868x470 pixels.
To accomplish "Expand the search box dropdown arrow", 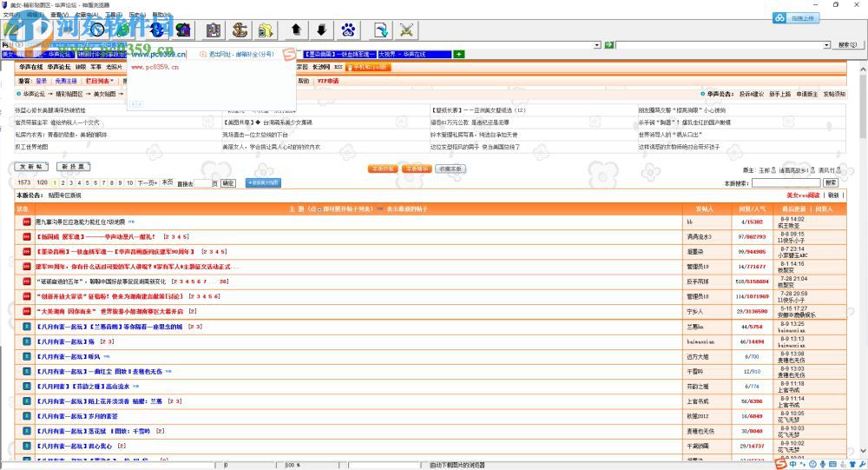I will (x=826, y=44).
